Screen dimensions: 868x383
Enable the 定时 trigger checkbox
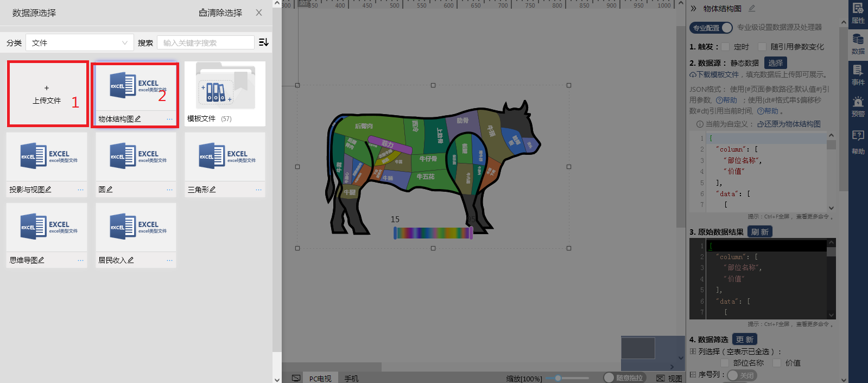[725, 47]
